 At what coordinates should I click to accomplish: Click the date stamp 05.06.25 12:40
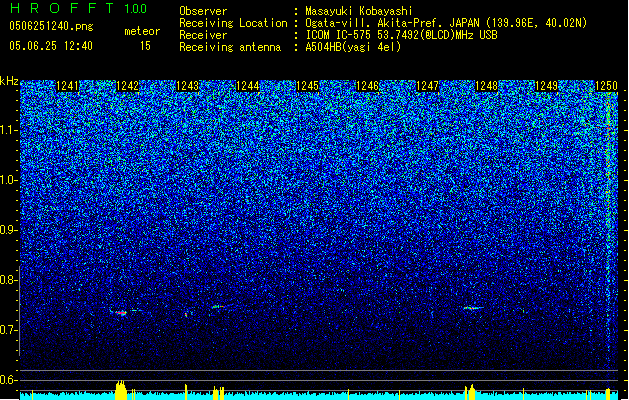(51, 46)
